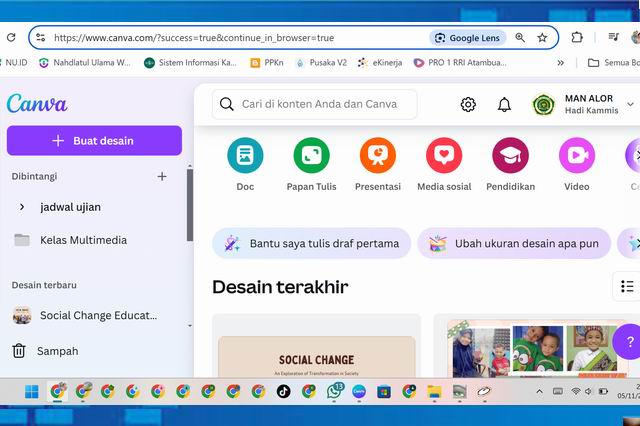Expand the jadwal ujian folder

tap(22, 207)
